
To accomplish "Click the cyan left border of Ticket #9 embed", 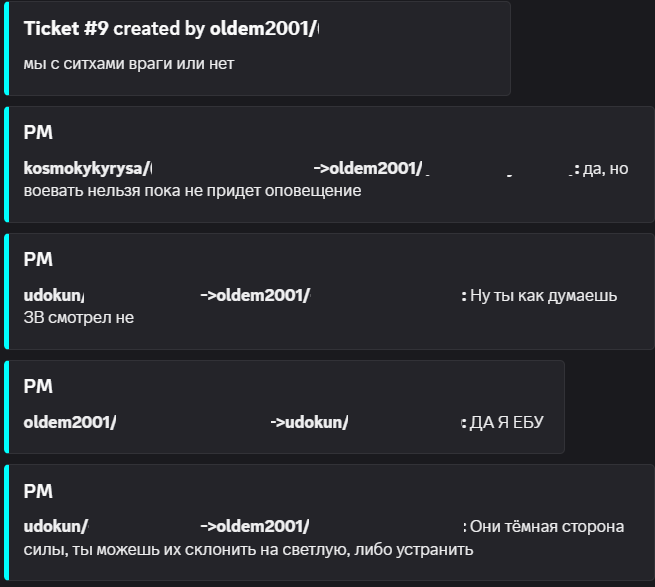I will (7, 48).
